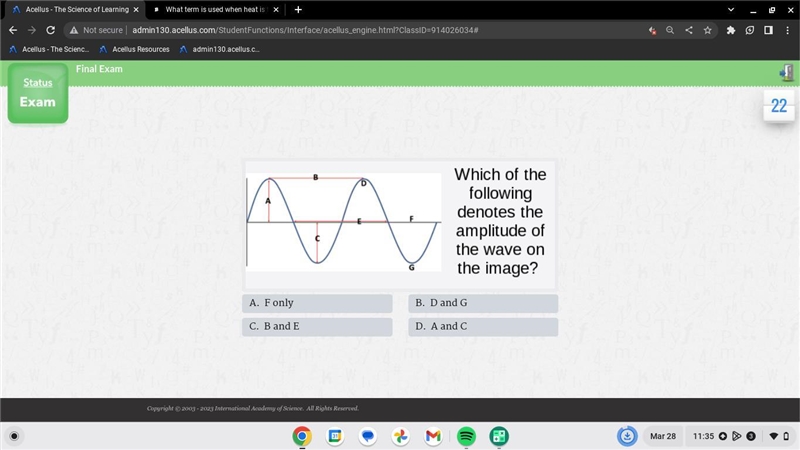Open the Extensions puzzle icon
The height and width of the screenshot is (450, 800).
[731, 30]
